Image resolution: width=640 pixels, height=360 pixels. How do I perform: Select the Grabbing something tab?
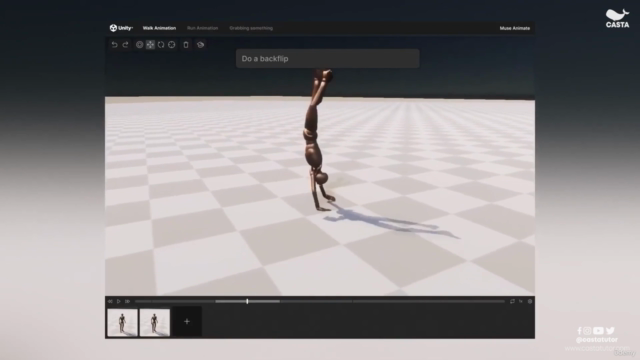[251, 28]
